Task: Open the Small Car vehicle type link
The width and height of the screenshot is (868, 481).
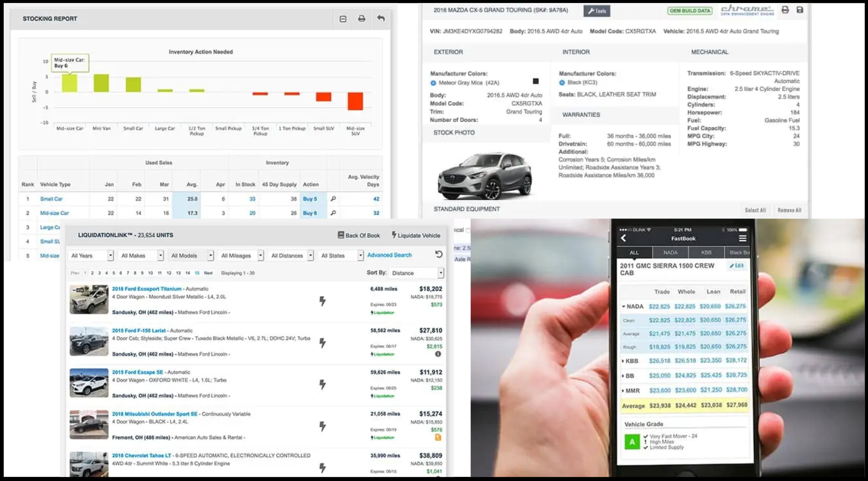Action: click(x=51, y=199)
